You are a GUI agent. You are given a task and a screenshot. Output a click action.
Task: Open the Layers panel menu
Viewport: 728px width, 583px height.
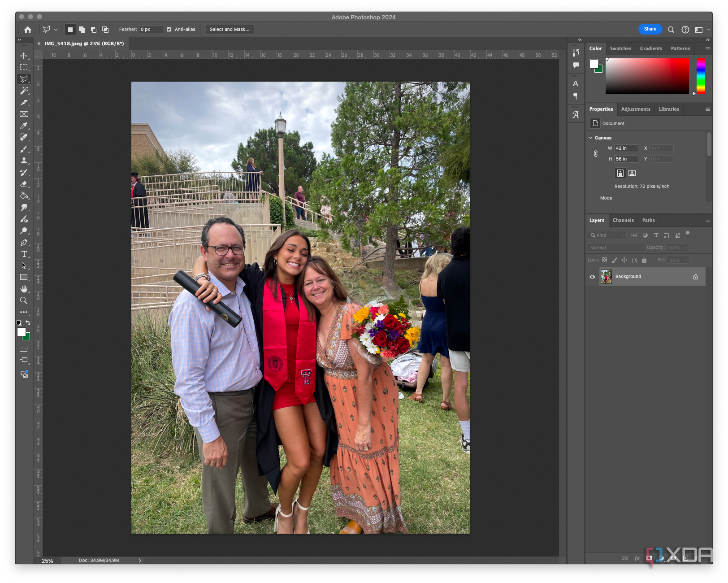707,220
